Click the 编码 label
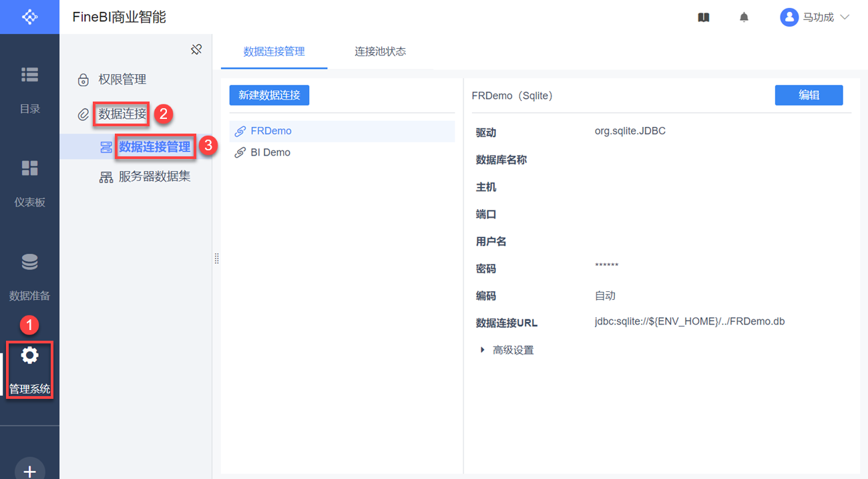Screen dimensions: 868x479 (486, 296)
